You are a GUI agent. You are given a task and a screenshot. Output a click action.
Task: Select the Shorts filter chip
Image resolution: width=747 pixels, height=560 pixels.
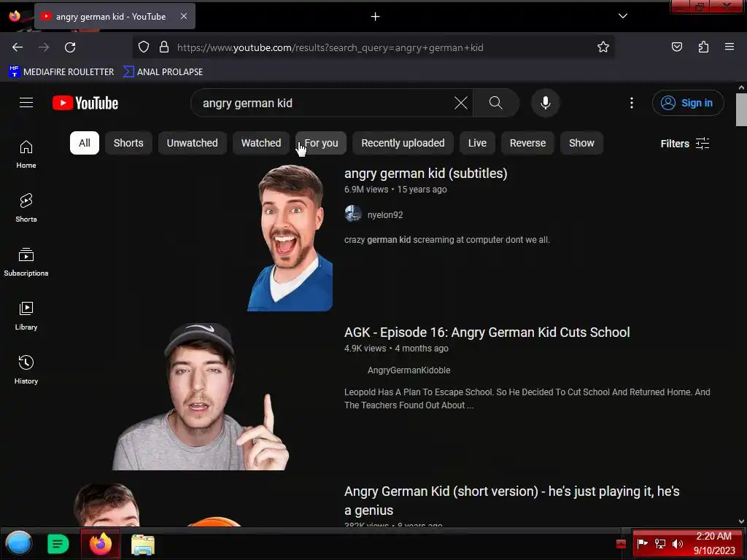[x=128, y=143]
